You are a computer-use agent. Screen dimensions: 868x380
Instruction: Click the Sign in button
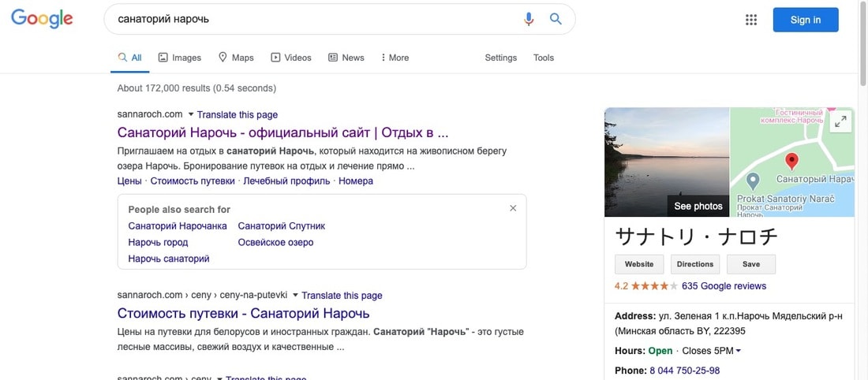point(805,20)
